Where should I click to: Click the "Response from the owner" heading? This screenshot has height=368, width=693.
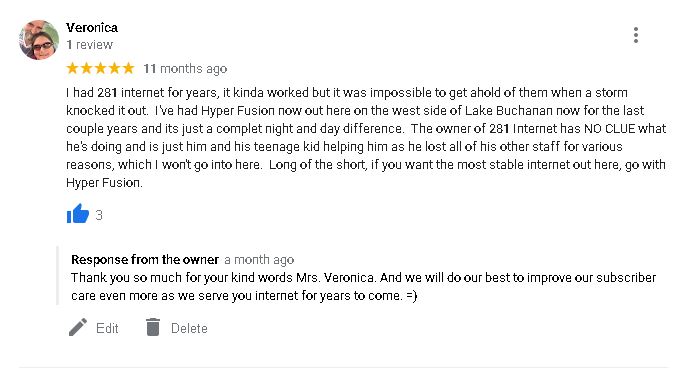click(x=145, y=259)
